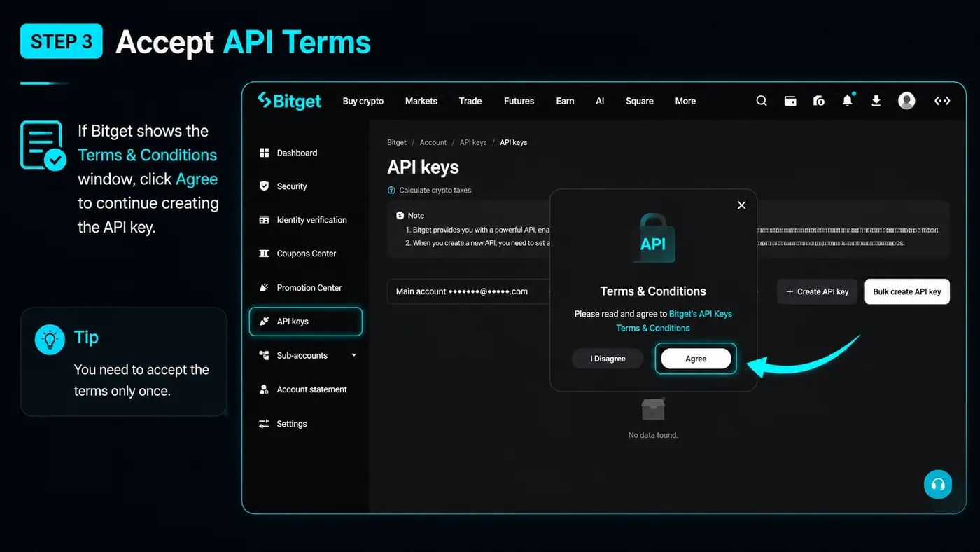Click the Identity verification card icon
Viewport: 980px width, 552px height.
point(264,220)
